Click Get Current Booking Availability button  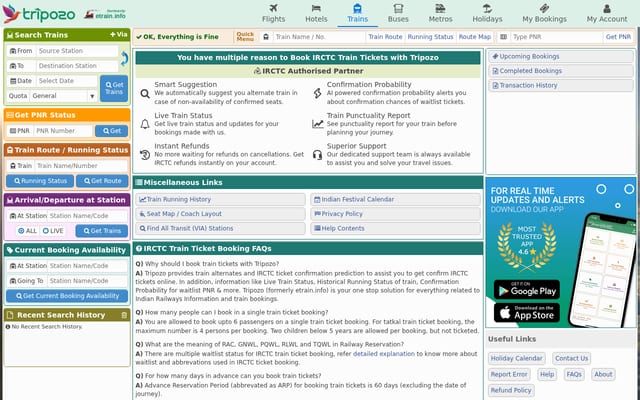(x=67, y=296)
